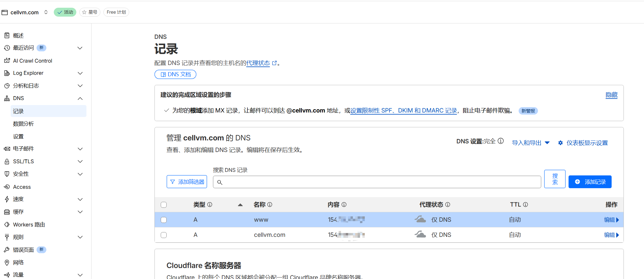The image size is (644, 279).
Task: Click the star icon in 星号 badge
Action: (84, 12)
